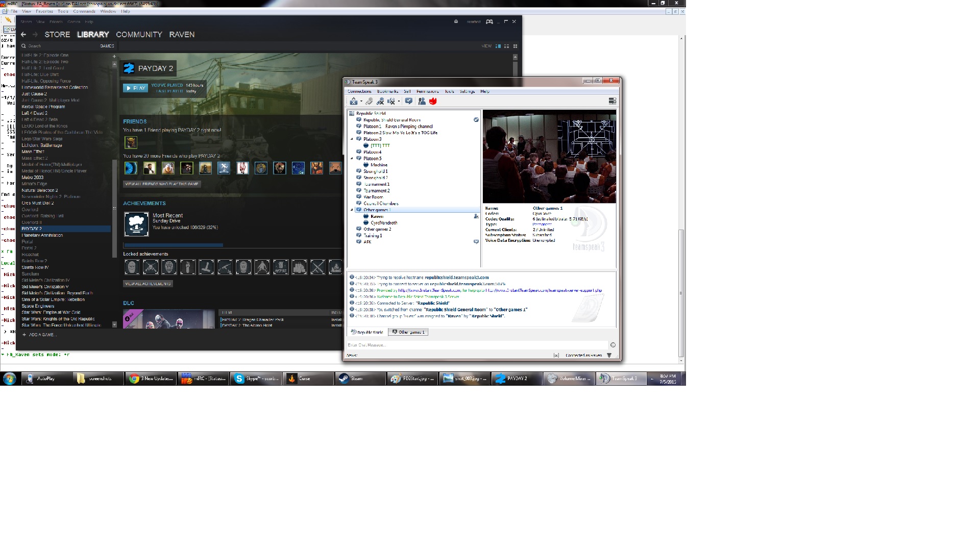The height and width of the screenshot is (551, 980).
Task: Collapse the Other games 1 channel
Action: click(352, 210)
